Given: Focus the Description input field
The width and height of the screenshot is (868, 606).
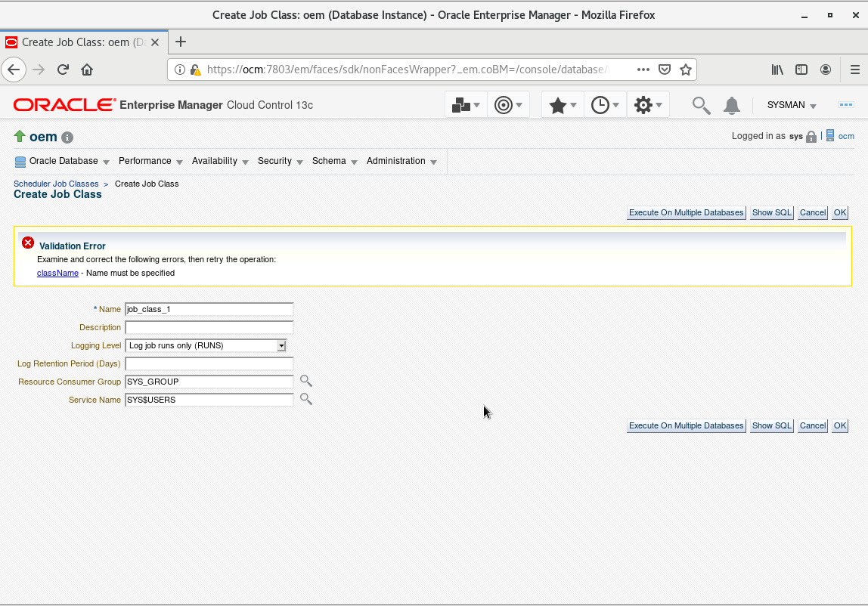Looking at the screenshot, I should pyautogui.click(x=209, y=328).
